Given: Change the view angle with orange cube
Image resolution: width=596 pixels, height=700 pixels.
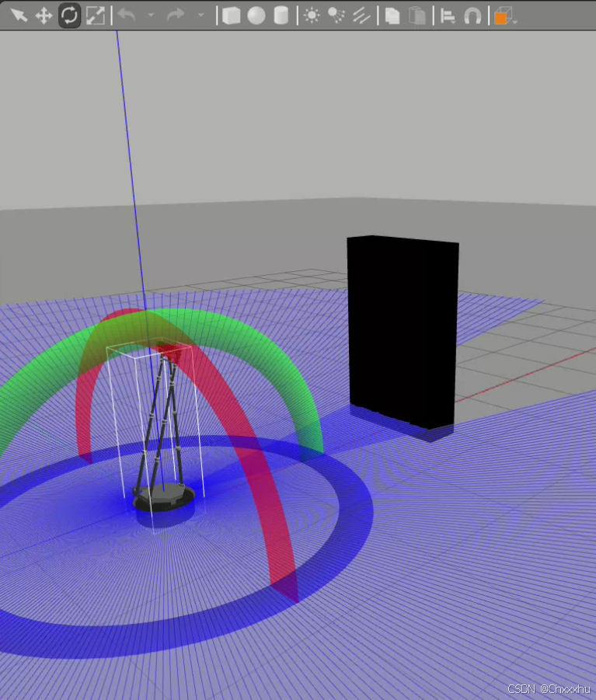Looking at the screenshot, I should click(x=503, y=16).
